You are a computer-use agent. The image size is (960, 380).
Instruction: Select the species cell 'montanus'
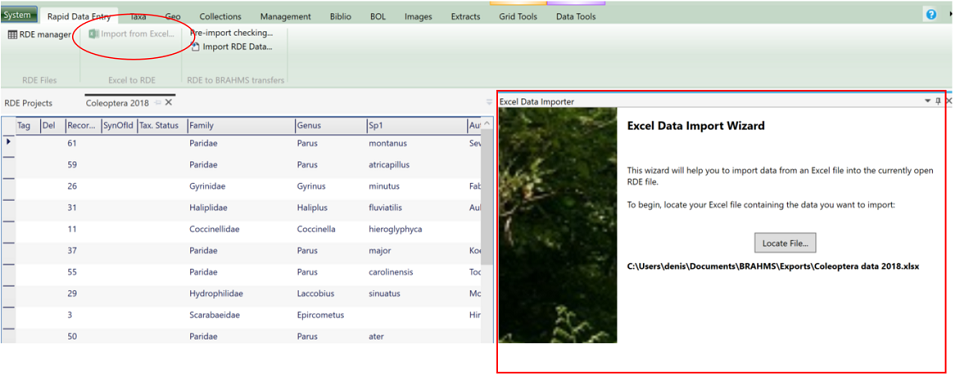388,143
